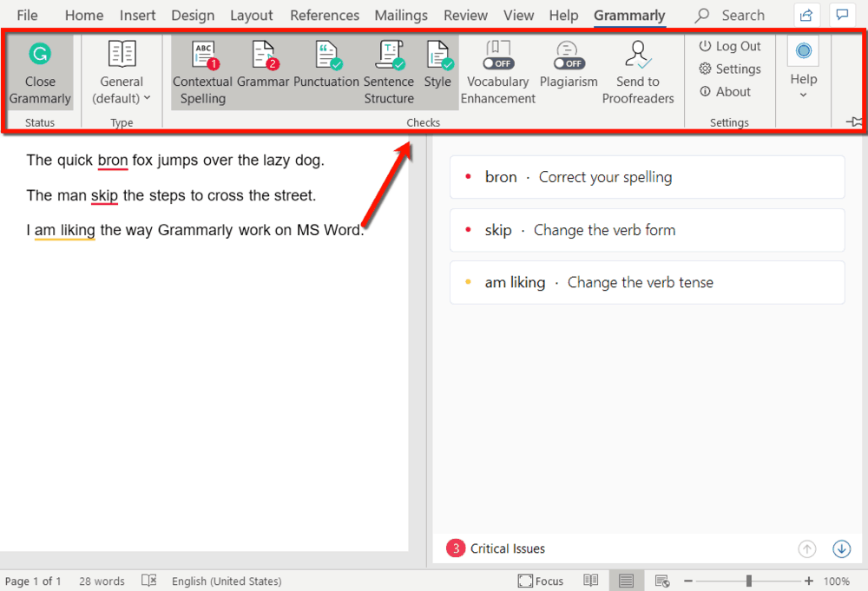Switch to the Mailings tab
This screenshot has width=868, height=591.
point(401,16)
